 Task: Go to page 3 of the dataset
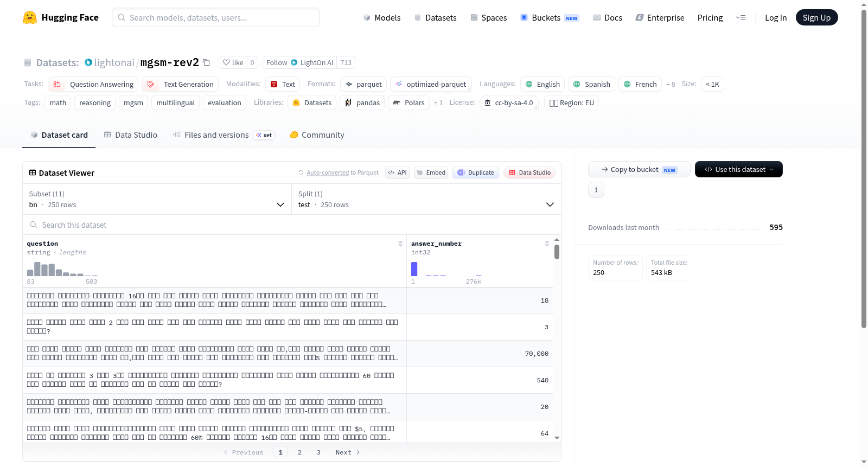pos(318,452)
